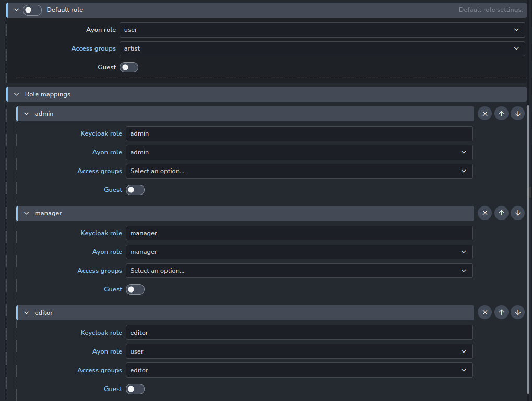The width and height of the screenshot is (532, 401).
Task: Open the Ayon role dropdown under Default role
Action: click(x=322, y=30)
